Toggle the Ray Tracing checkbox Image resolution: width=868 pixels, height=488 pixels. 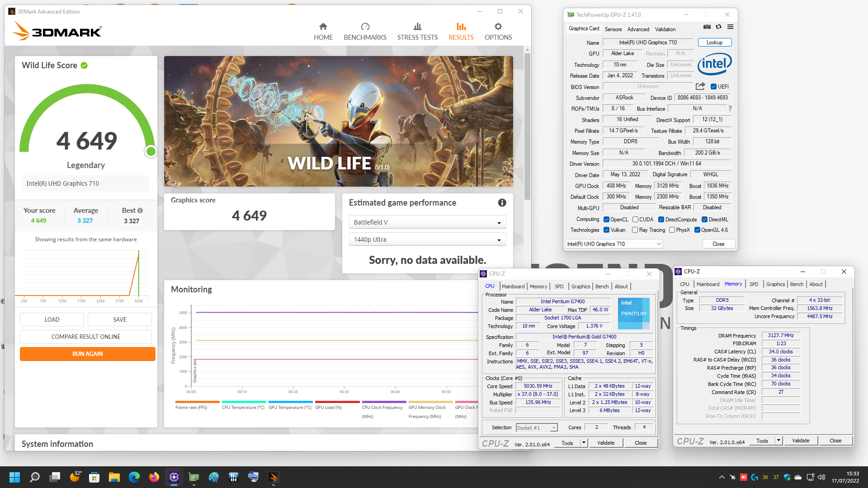[x=635, y=230]
